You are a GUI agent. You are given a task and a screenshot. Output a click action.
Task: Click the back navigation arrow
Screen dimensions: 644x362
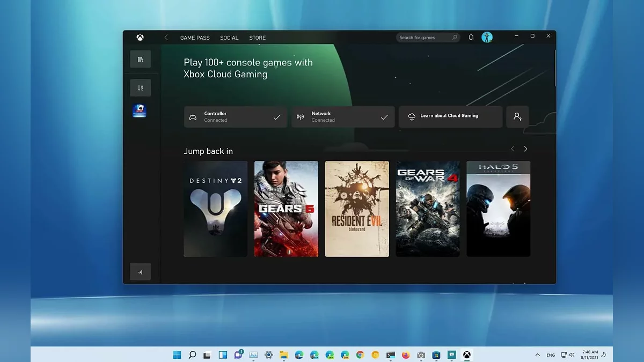(166, 38)
